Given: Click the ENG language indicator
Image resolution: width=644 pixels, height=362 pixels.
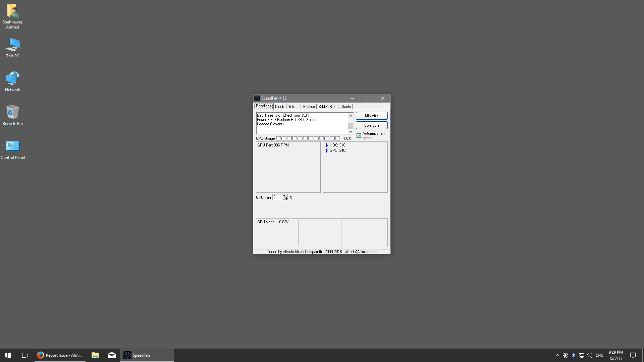Looking at the screenshot, I should coord(600,355).
